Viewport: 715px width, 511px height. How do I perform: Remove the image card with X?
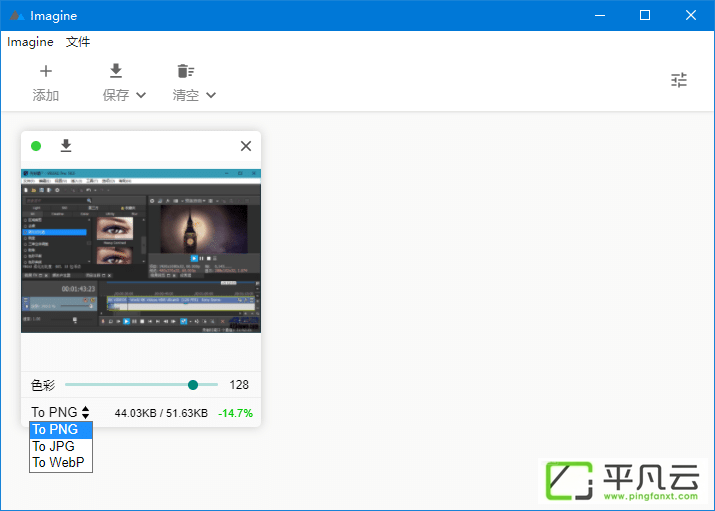246,146
